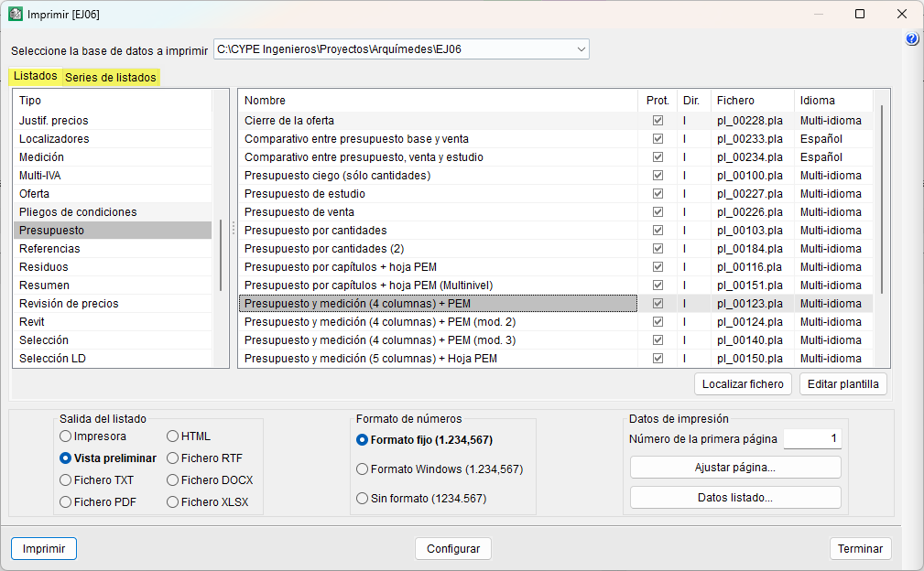Maximize the Imprimir window

point(860,14)
